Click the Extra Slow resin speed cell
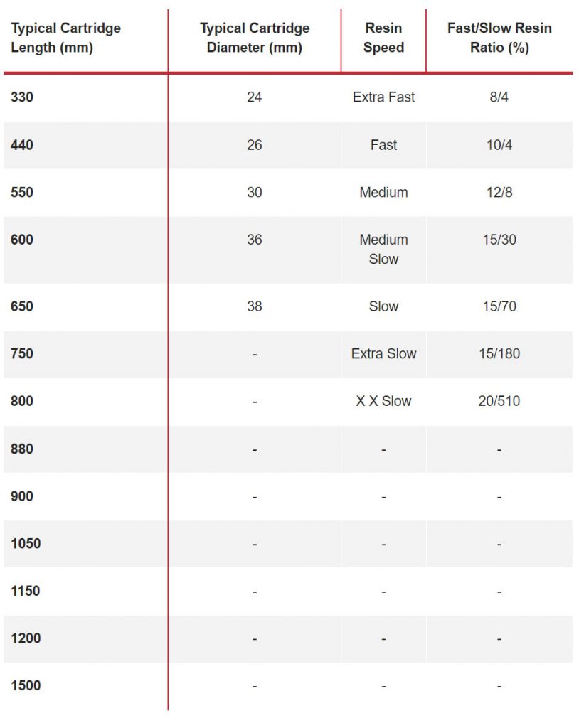The image size is (579, 728). pos(383,354)
